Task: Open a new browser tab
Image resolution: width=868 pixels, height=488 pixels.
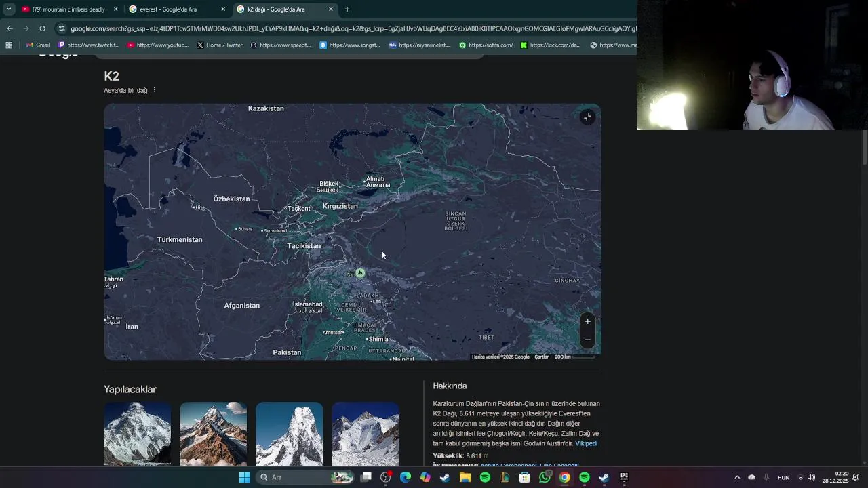Action: pyautogui.click(x=347, y=9)
